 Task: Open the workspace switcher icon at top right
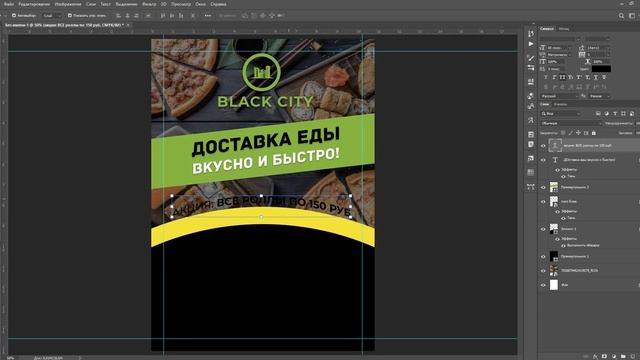click(632, 16)
